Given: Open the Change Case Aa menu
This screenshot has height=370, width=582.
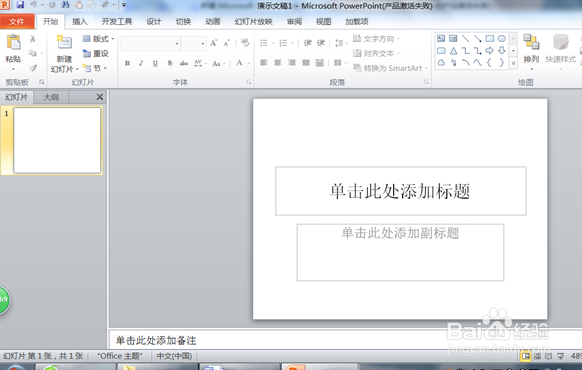Looking at the screenshot, I should pyautogui.click(x=219, y=63).
